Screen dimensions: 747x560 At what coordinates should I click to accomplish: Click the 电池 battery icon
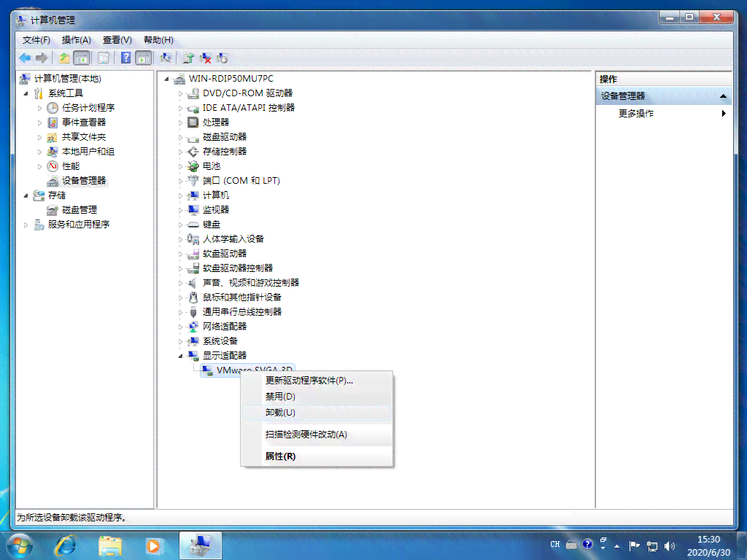click(x=193, y=166)
